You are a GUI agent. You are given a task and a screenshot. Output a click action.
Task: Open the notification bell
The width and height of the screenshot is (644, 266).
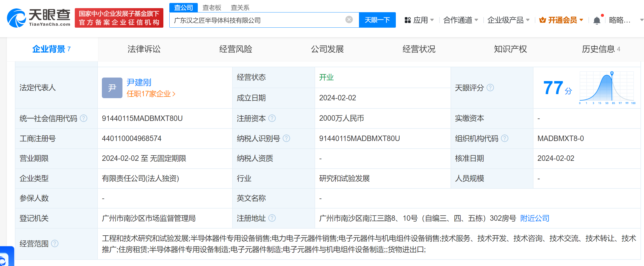[x=597, y=20]
